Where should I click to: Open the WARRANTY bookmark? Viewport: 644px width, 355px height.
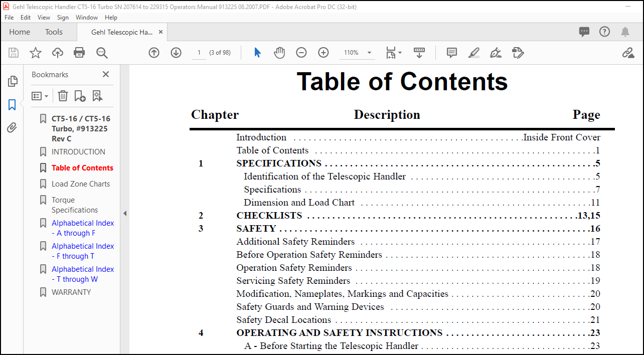[x=71, y=292]
